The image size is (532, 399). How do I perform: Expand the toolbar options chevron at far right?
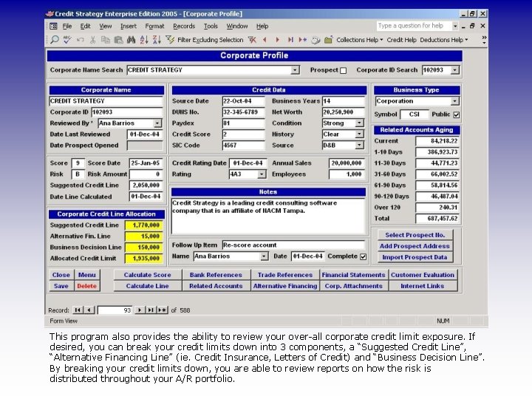(x=484, y=40)
